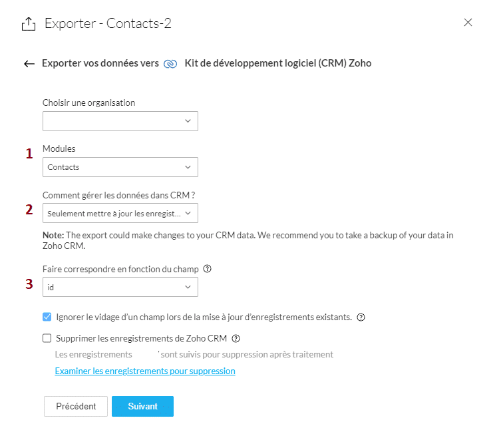Show help for Ignorer le vidage option
This screenshot has height=448, width=495.
click(x=361, y=318)
